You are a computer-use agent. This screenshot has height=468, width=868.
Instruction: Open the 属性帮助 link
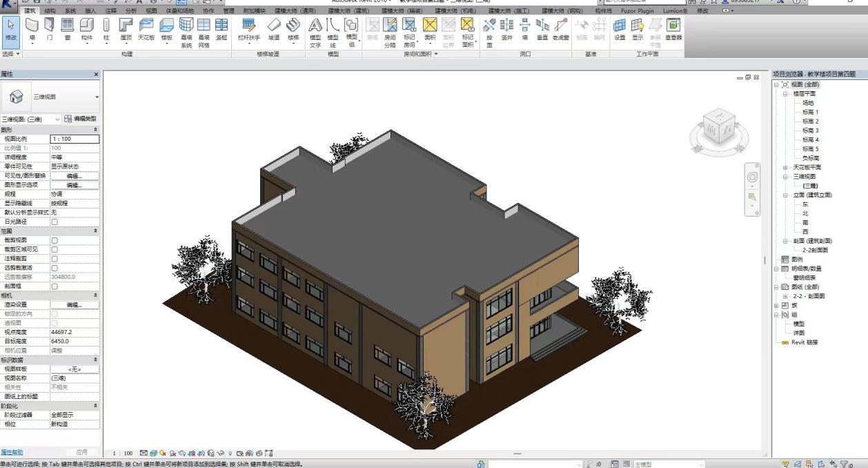point(12,452)
